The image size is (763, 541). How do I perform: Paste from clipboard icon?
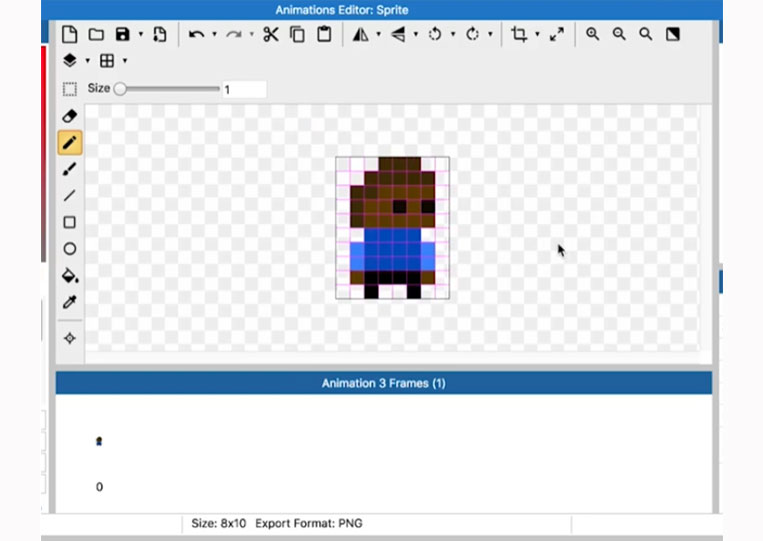[324, 35]
